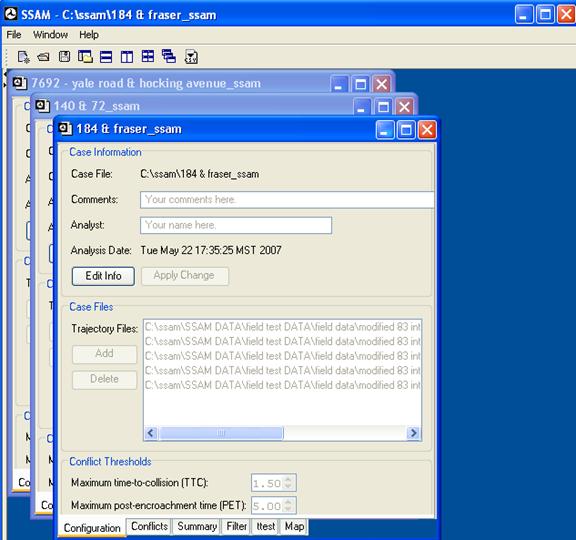The image size is (576, 540).
Task: Click the Open case folder icon
Action: pos(43,57)
